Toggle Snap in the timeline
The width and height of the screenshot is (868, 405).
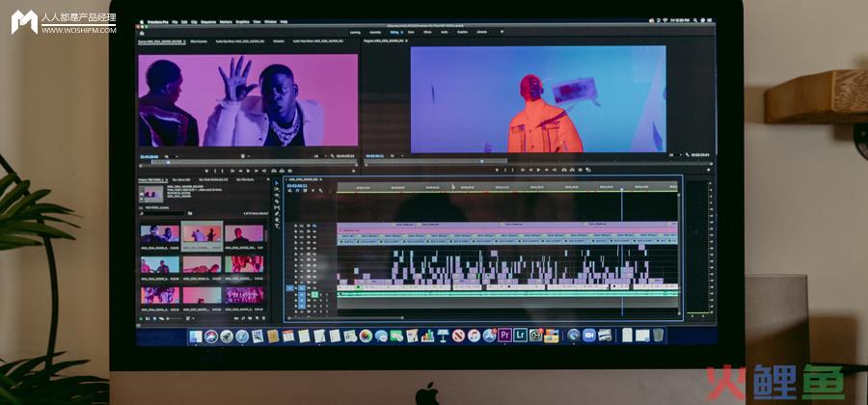(x=297, y=190)
